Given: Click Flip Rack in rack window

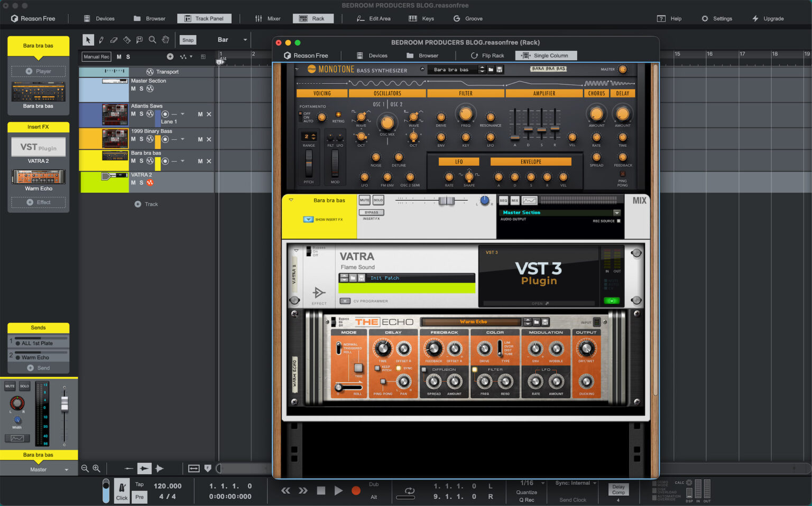Looking at the screenshot, I should click(x=487, y=55).
